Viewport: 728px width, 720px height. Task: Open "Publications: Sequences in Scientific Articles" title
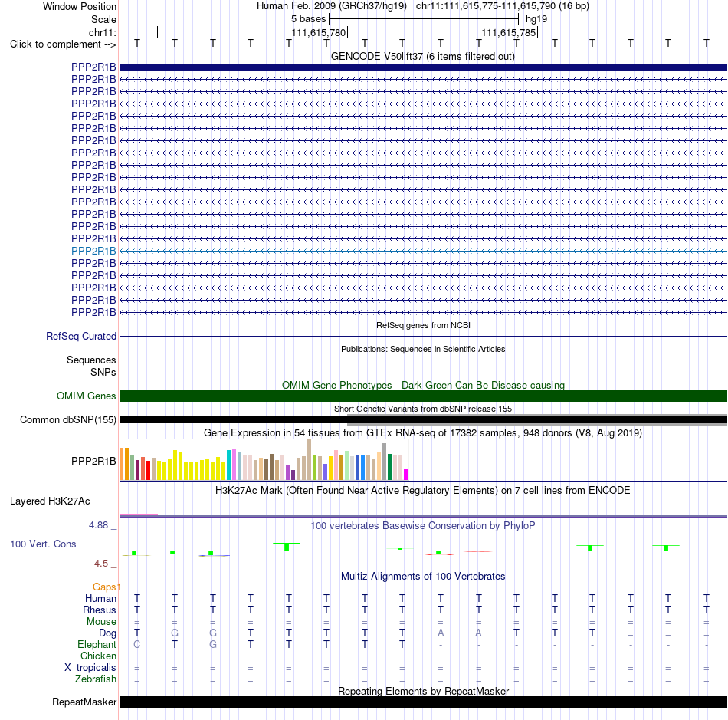pyautogui.click(x=423, y=349)
